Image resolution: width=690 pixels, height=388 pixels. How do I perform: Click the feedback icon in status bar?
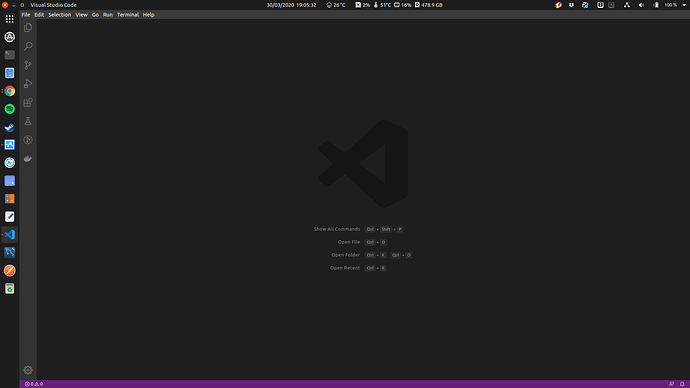(x=671, y=384)
